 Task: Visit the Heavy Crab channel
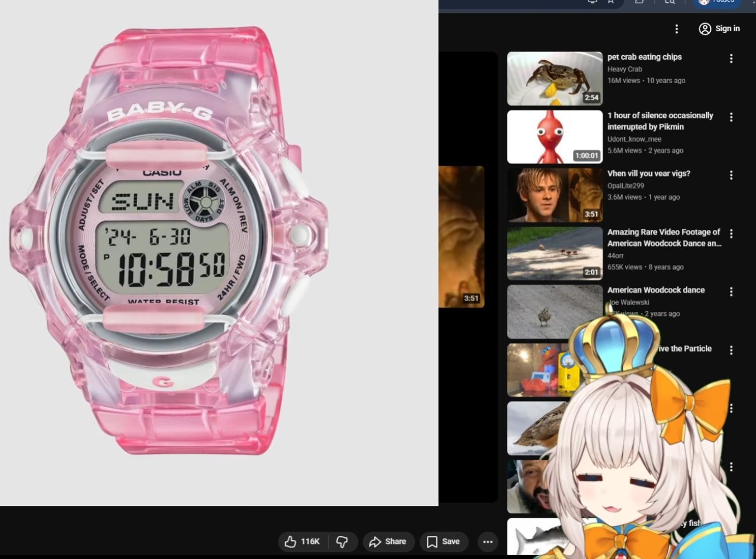pos(625,69)
